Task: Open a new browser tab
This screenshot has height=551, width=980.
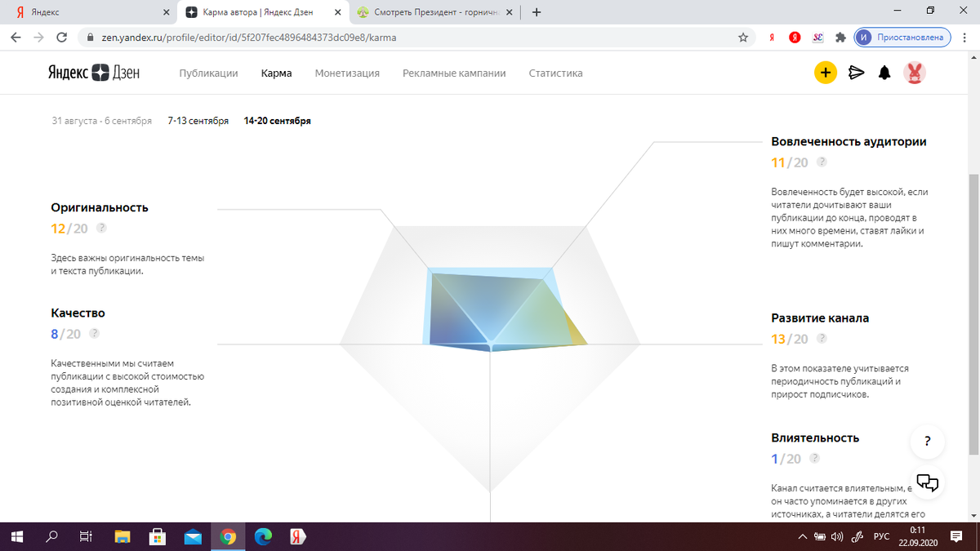Action: click(537, 12)
